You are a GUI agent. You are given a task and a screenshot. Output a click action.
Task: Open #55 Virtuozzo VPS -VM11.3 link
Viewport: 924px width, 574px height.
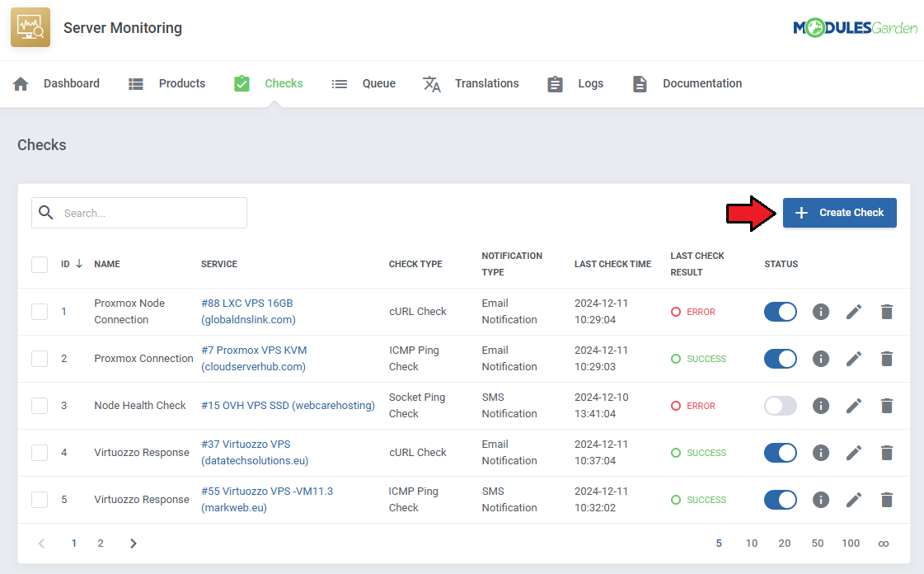(x=267, y=500)
